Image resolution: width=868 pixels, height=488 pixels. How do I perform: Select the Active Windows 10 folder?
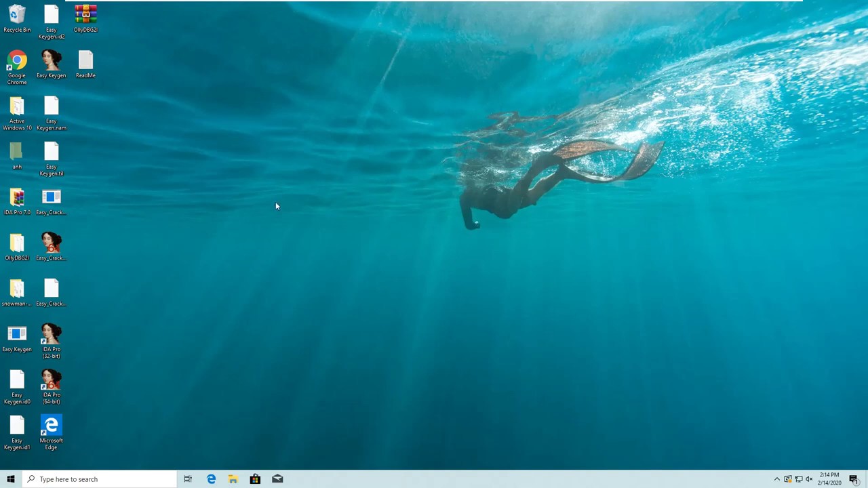pos(17,114)
